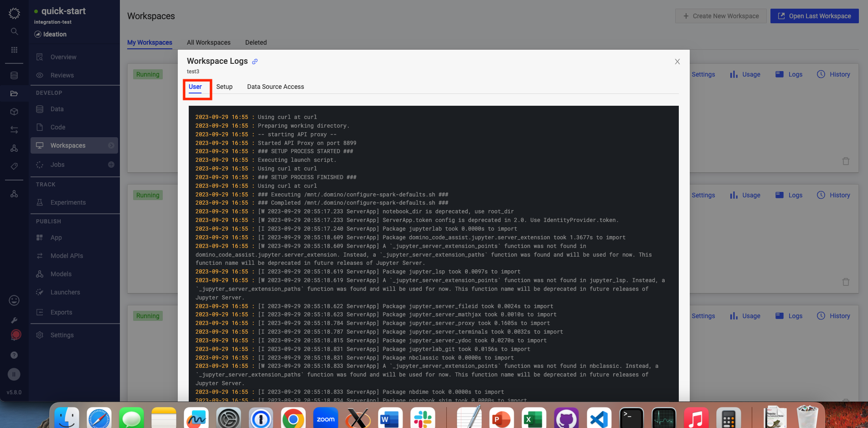
Task: Click Open Last Workspace button
Action: 815,16
